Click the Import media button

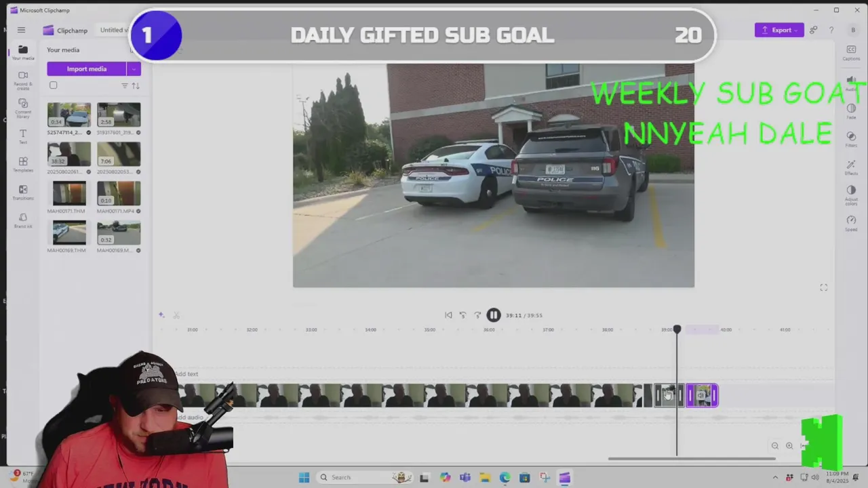coord(87,68)
